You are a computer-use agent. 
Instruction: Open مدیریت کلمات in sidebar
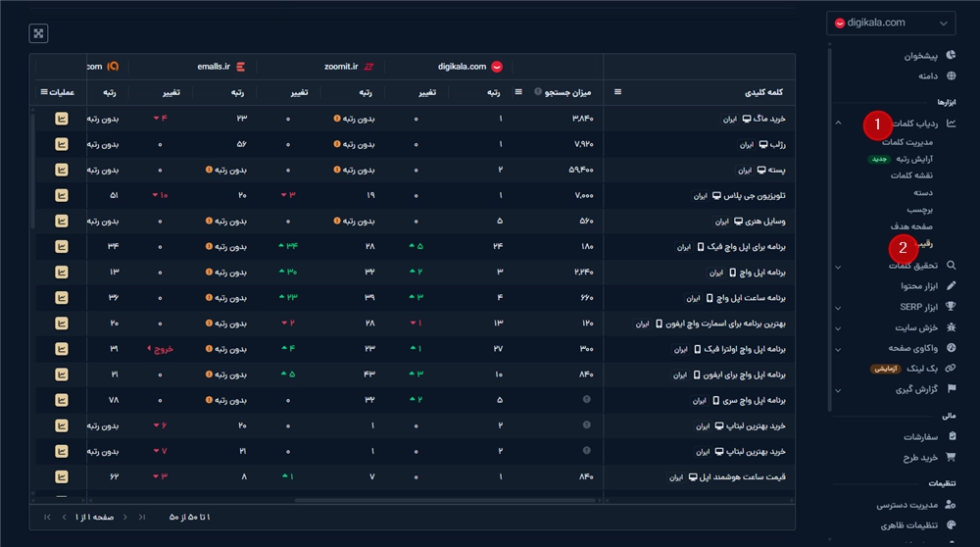907,142
